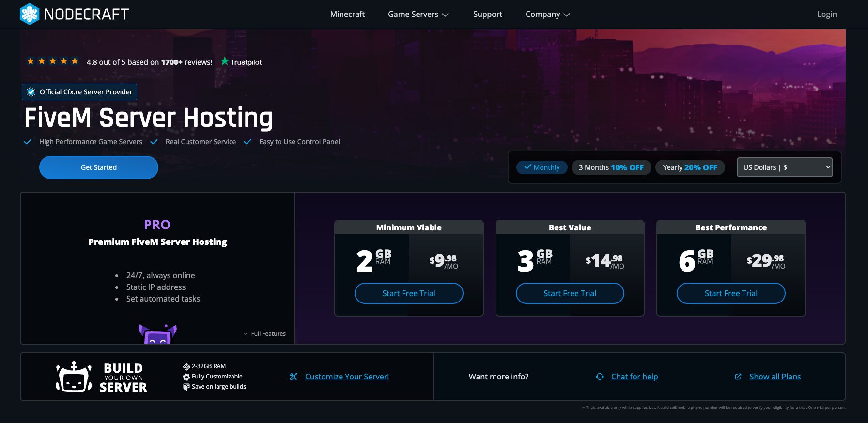Viewport: 868px width, 423px height.
Task: Expand the Company menu
Action: coord(548,15)
